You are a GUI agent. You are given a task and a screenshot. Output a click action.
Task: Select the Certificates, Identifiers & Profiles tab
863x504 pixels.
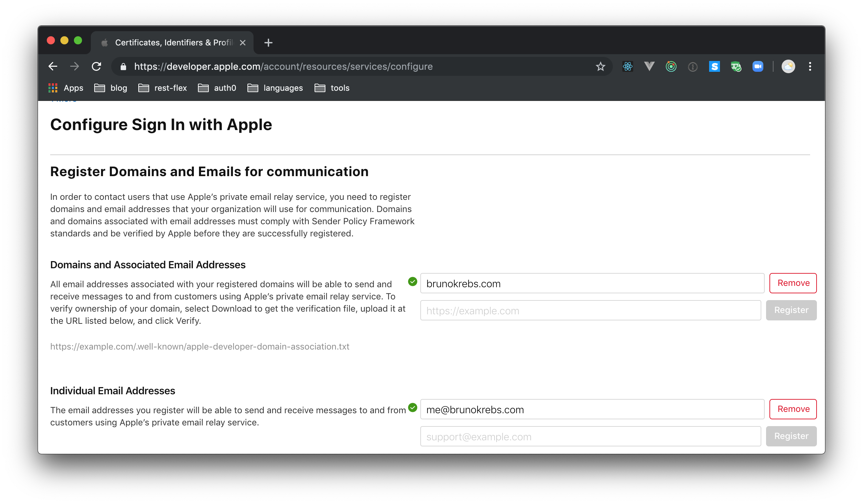tap(172, 43)
